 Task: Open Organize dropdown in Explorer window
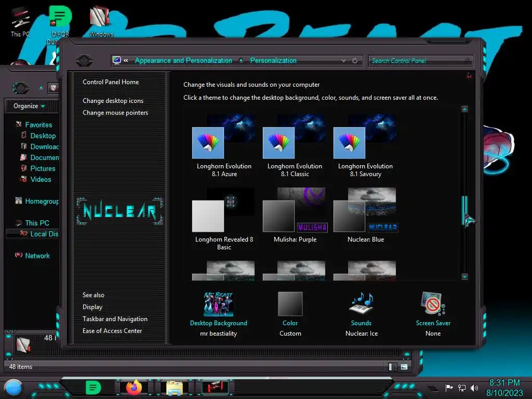(x=29, y=106)
